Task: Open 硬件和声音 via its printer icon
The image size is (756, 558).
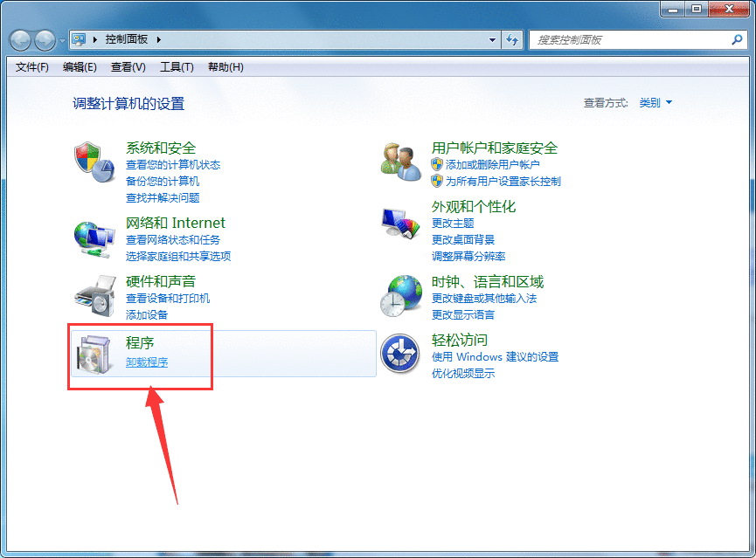Action: point(102,296)
